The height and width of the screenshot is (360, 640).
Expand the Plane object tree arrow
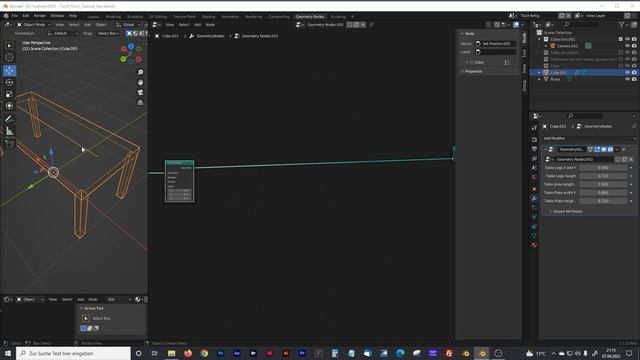(540, 79)
